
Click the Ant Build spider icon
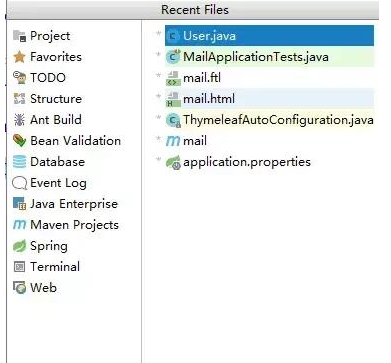19,120
